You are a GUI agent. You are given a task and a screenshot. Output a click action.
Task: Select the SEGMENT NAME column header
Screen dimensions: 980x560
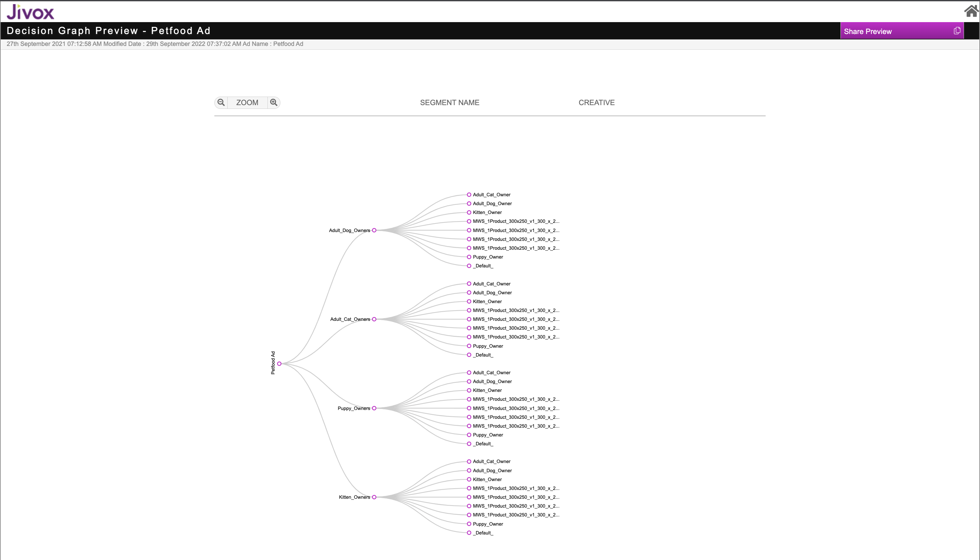point(450,103)
